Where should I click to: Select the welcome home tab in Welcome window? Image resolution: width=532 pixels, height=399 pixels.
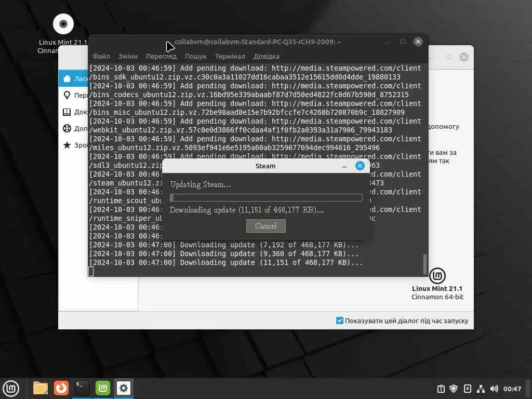coord(74,79)
